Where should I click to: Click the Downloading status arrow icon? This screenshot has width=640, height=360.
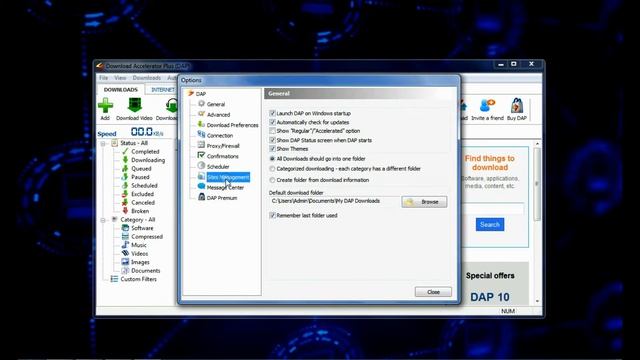pyautogui.click(x=125, y=160)
